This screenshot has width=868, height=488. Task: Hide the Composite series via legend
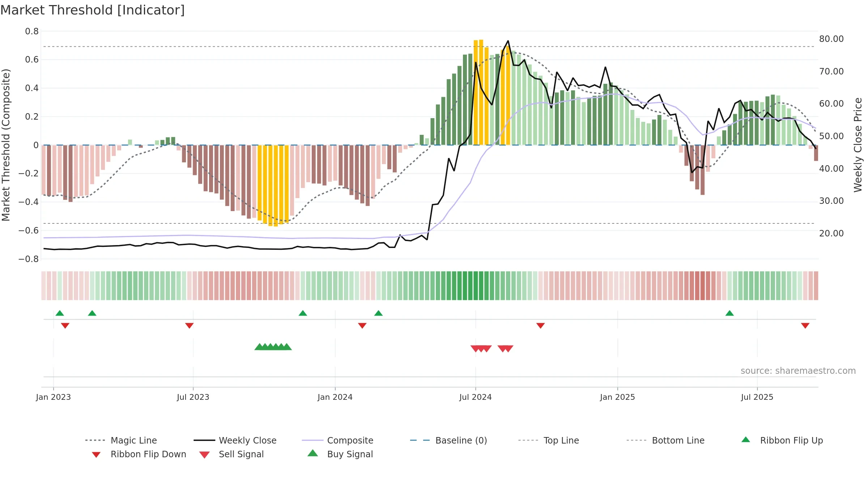tap(337, 440)
